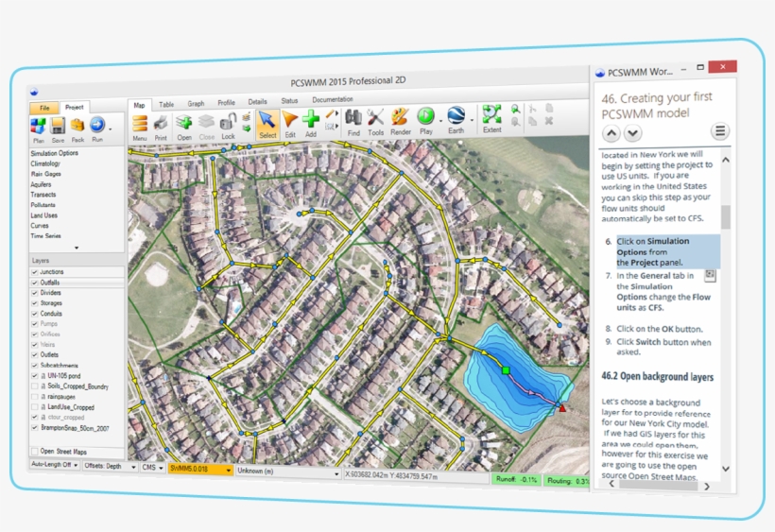The image size is (775, 532).
Task: Toggle the Dividers layer checkbox
Action: (x=35, y=293)
